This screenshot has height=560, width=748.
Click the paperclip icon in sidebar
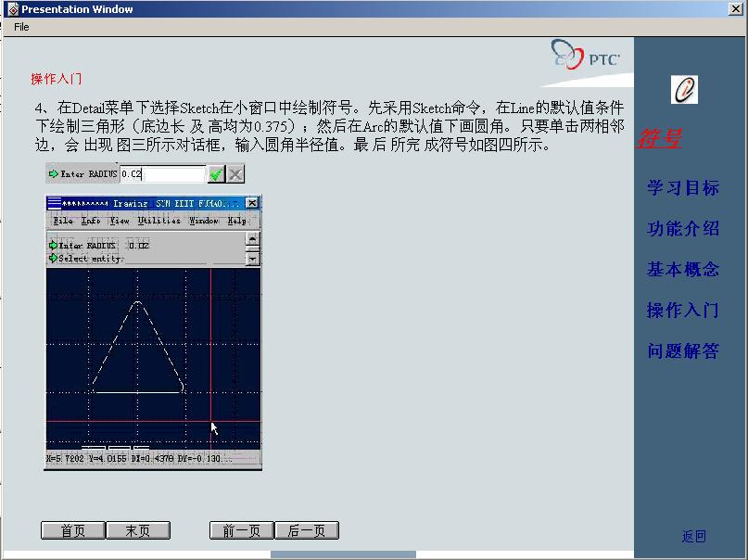[x=684, y=90]
